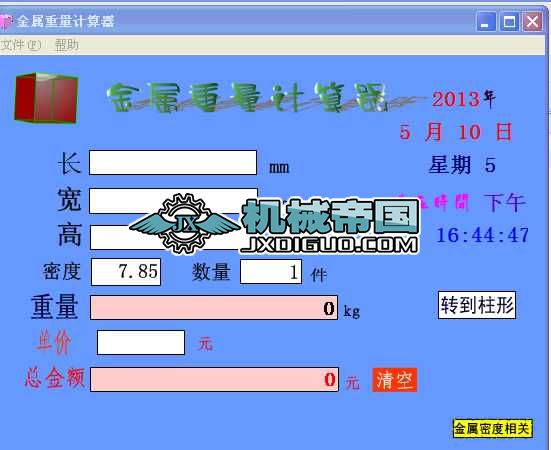Screen dimensions: 551x450
Task: Click the 重量 weight result box
Action: coord(214,308)
